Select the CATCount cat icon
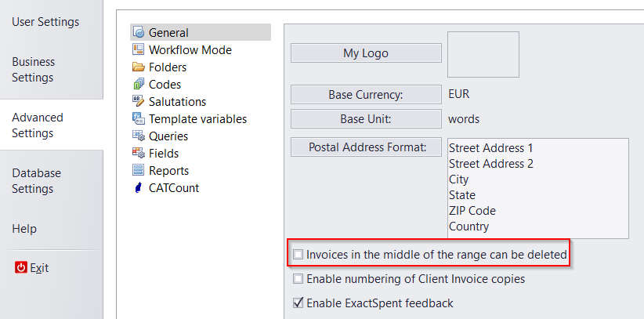Screen dimensions: 644x319 pos(139,187)
